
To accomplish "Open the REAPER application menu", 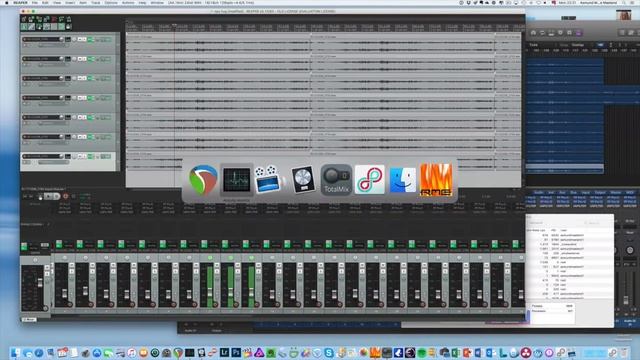I will (x=20, y=2).
